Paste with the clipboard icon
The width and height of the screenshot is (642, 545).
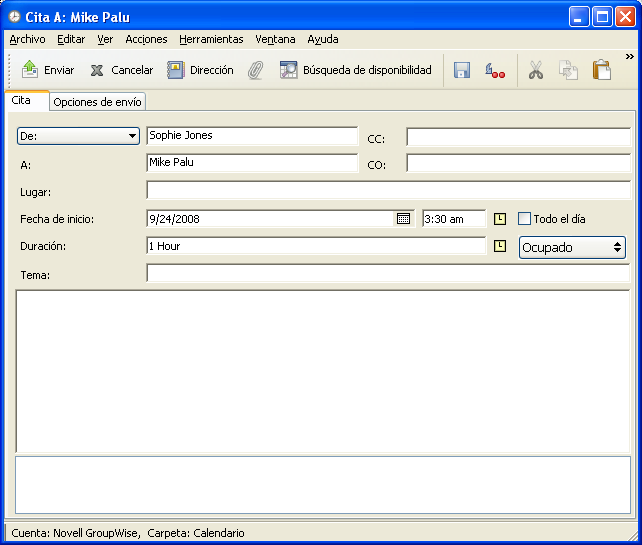click(601, 70)
